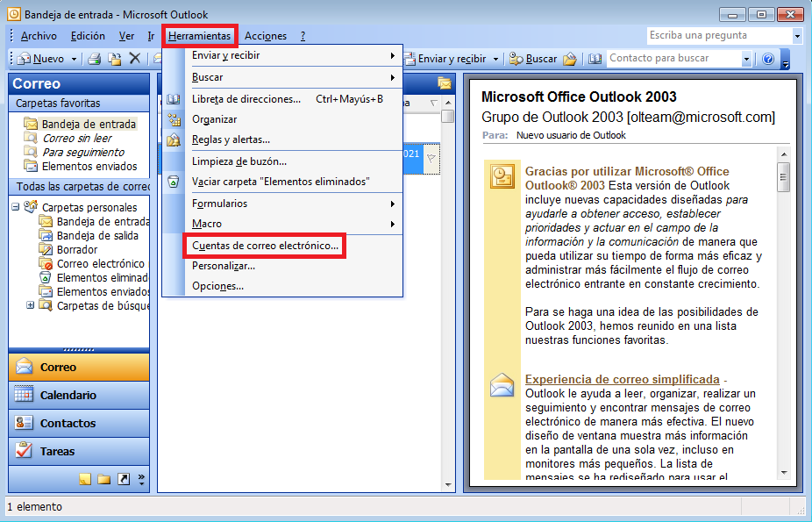The image size is (812, 522).
Task: Click the Buscar toolbar button
Action: pos(533,59)
